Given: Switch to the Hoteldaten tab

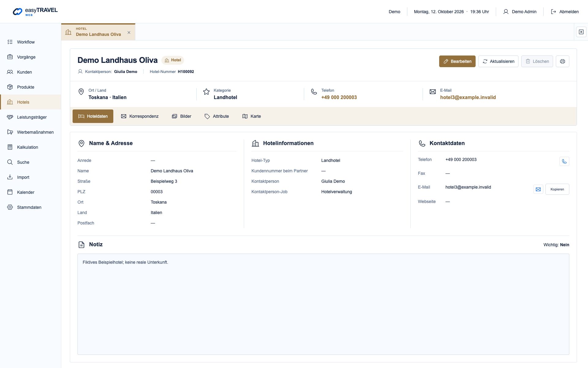Looking at the screenshot, I should click(x=93, y=116).
